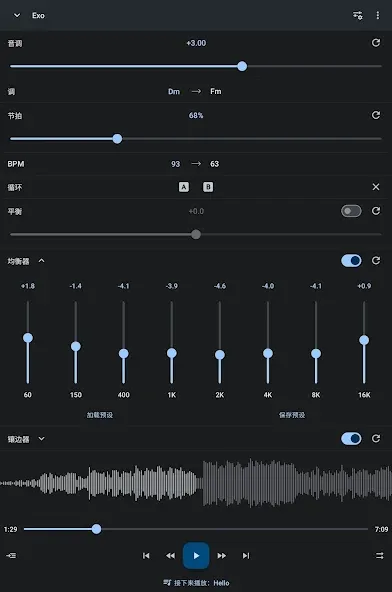Click the elapsed time 1:29
This screenshot has width=392, height=592.
click(x=11, y=529)
